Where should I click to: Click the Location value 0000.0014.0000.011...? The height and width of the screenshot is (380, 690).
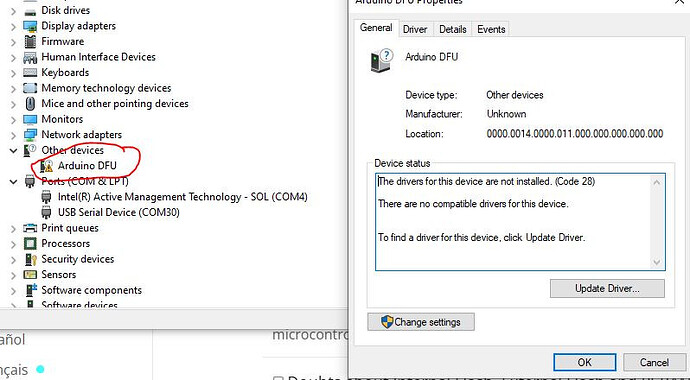[575, 134]
